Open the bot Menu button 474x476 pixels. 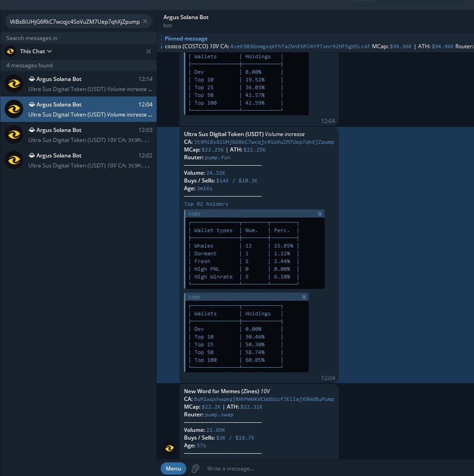coord(173,468)
